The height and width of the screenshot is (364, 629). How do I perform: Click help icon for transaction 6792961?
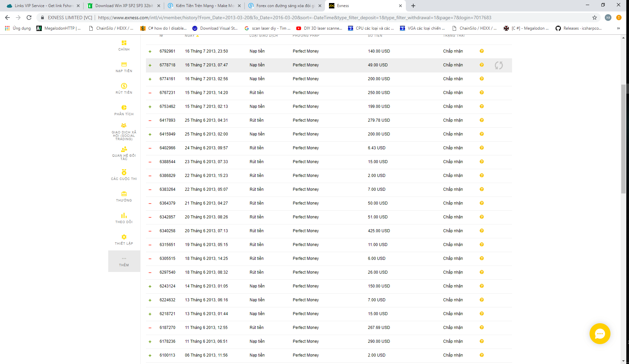coord(482,51)
